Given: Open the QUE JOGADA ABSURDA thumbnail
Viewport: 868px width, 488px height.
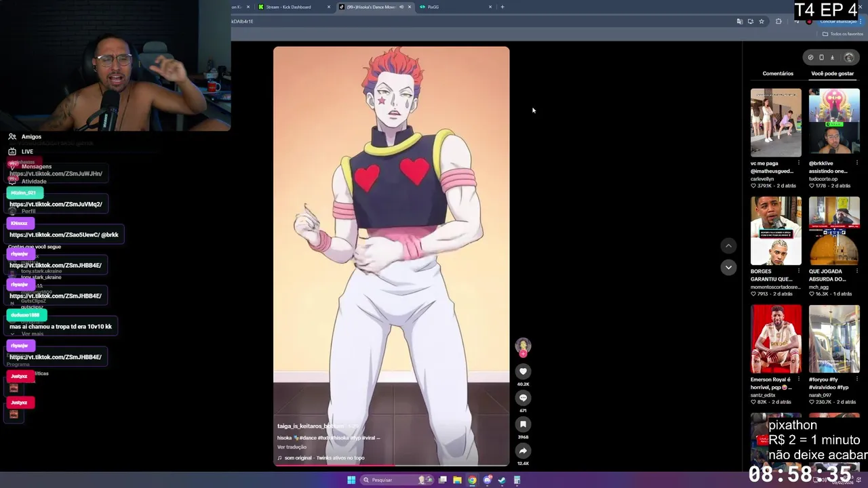Looking at the screenshot, I should coord(834,231).
